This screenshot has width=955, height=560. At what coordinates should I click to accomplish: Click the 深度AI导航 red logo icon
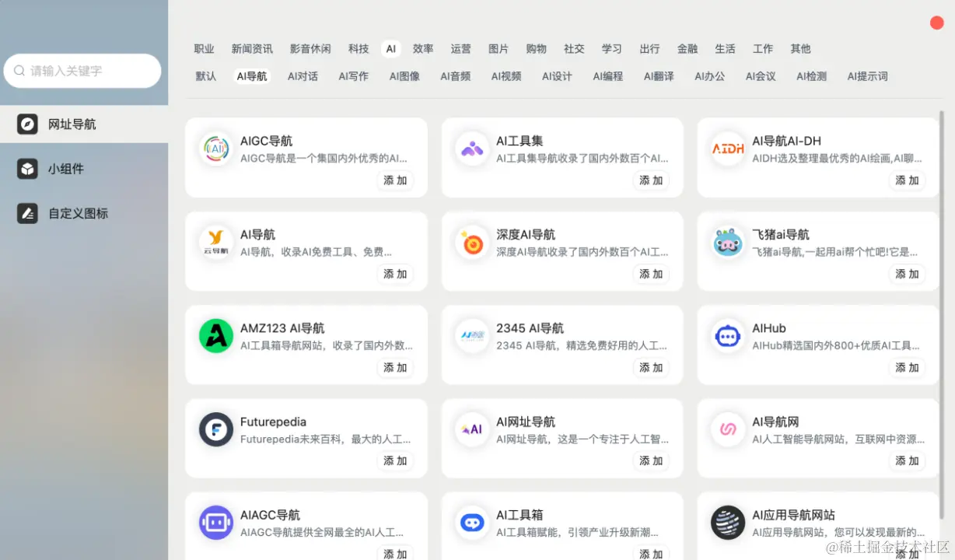[472, 242]
